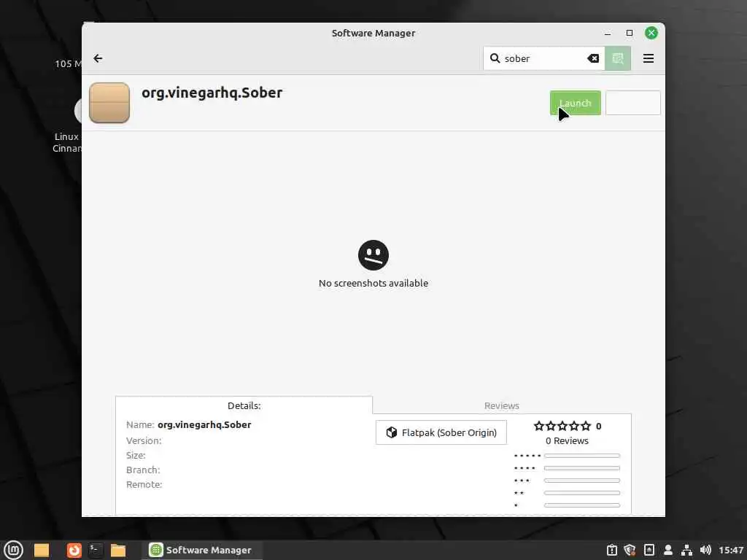Switch to the Details tab
The image size is (747, 560).
(244, 405)
